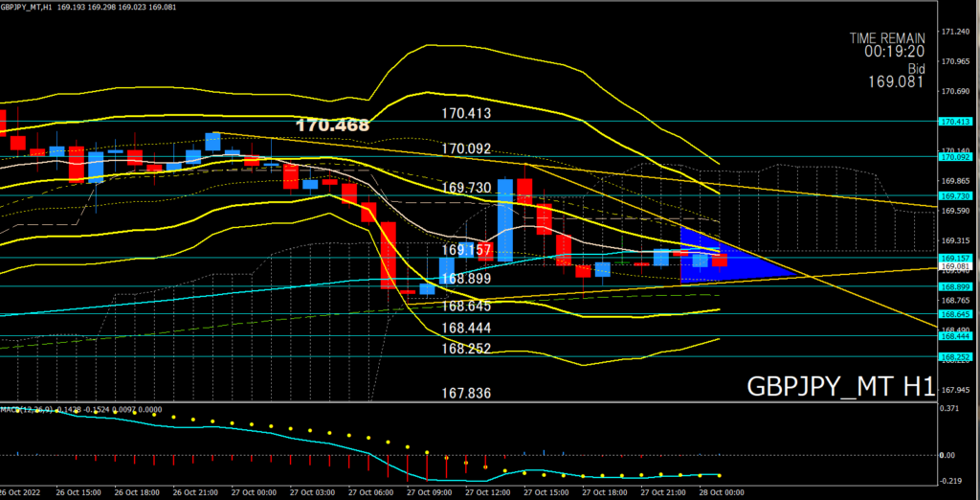
Task: Click the 171.240 price scale value
Action: pos(956,32)
